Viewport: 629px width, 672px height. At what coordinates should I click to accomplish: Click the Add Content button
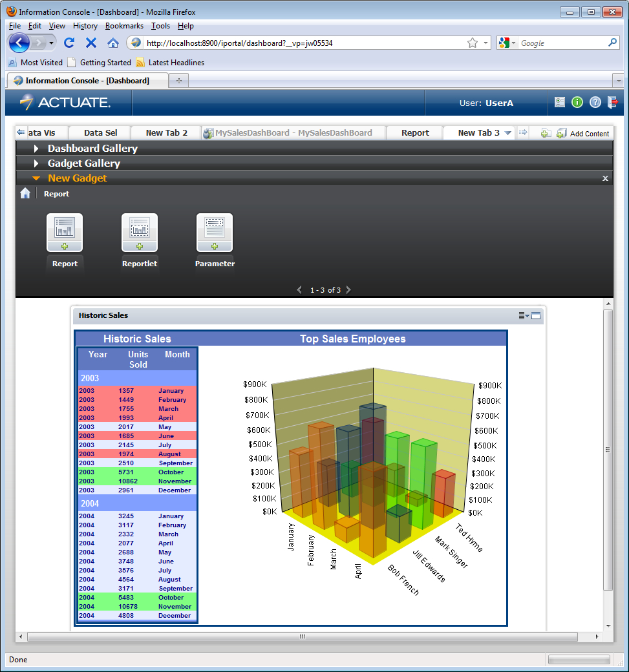pyautogui.click(x=583, y=134)
